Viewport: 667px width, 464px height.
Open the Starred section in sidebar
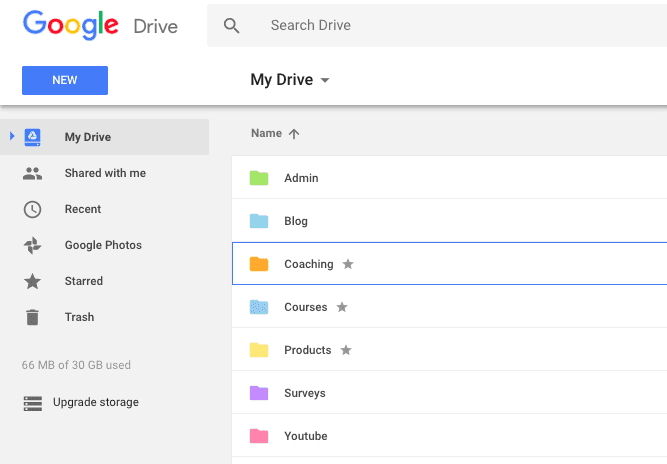click(x=84, y=281)
